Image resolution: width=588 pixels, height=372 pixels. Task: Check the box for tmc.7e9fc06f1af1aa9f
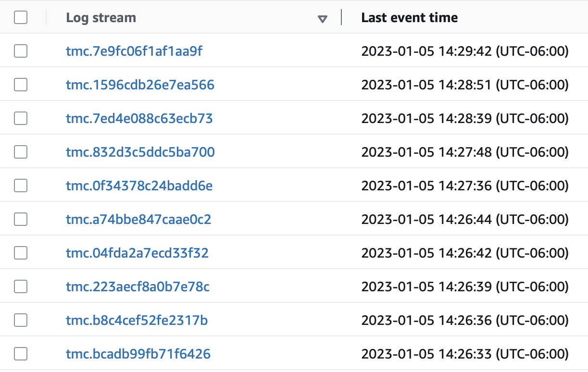tap(20, 50)
